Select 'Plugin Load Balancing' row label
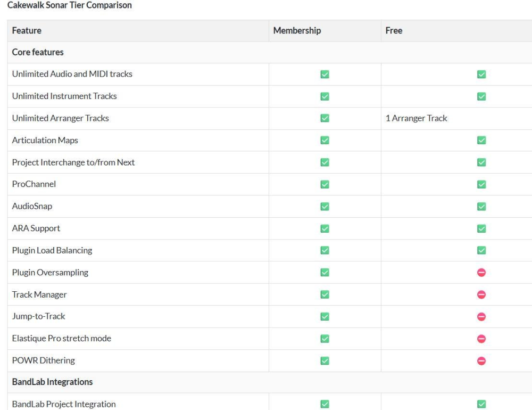The width and height of the screenshot is (532, 410). [52, 250]
